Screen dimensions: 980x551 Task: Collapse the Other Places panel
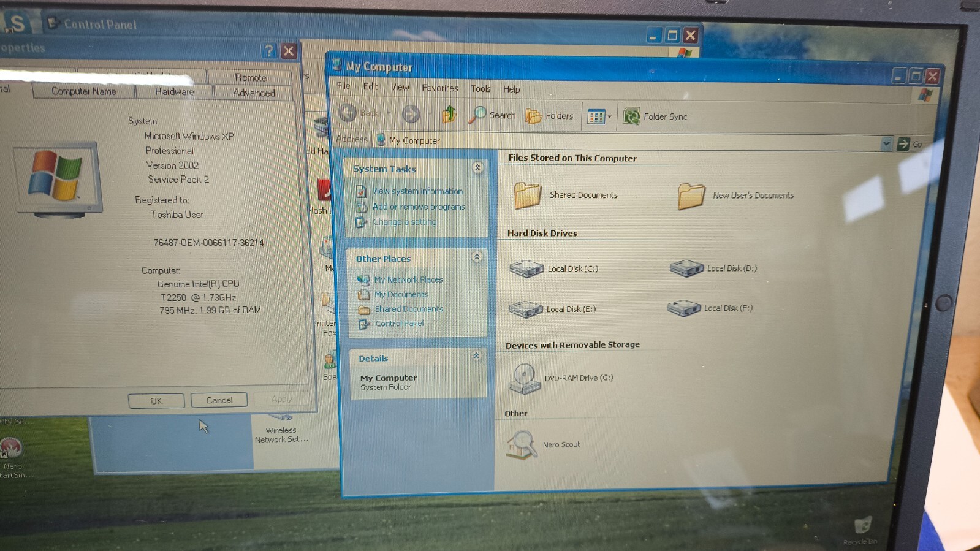tap(477, 257)
